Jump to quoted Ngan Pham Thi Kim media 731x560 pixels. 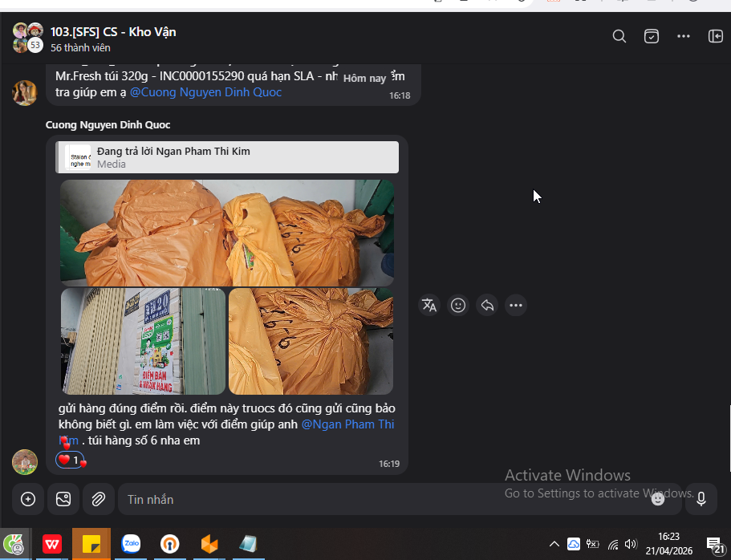(x=227, y=157)
